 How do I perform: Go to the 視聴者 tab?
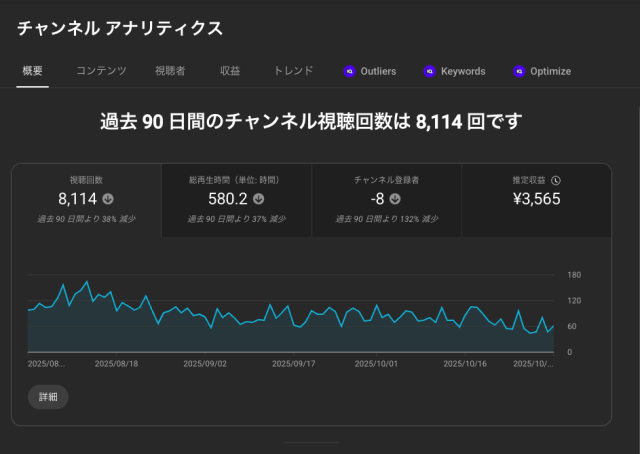tap(170, 71)
